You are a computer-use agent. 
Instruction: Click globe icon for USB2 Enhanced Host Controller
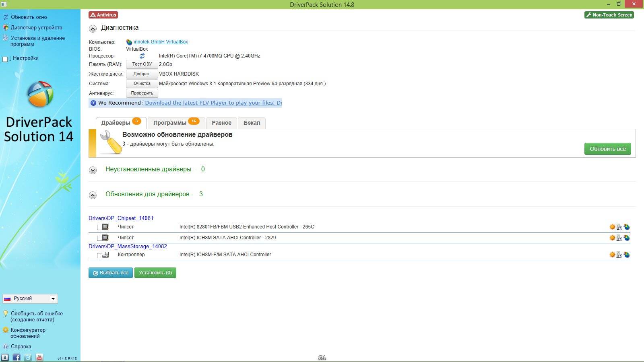[627, 227]
